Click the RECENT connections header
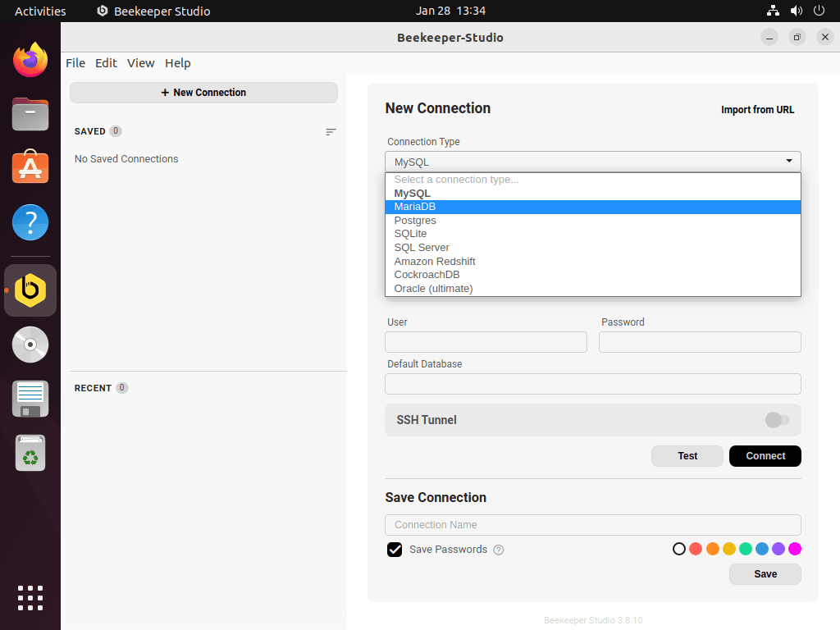This screenshot has width=840, height=630. tap(93, 388)
